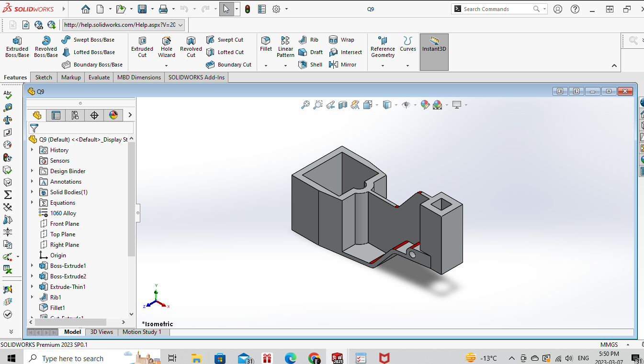Expand the Boss-Extrude1 feature

(32, 265)
